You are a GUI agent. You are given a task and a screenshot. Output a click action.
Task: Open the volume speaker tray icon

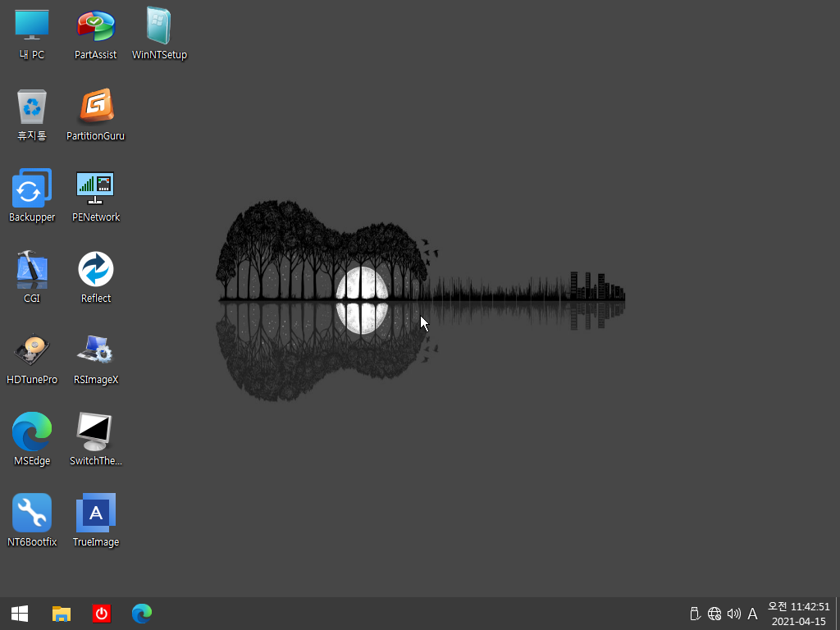coord(733,614)
